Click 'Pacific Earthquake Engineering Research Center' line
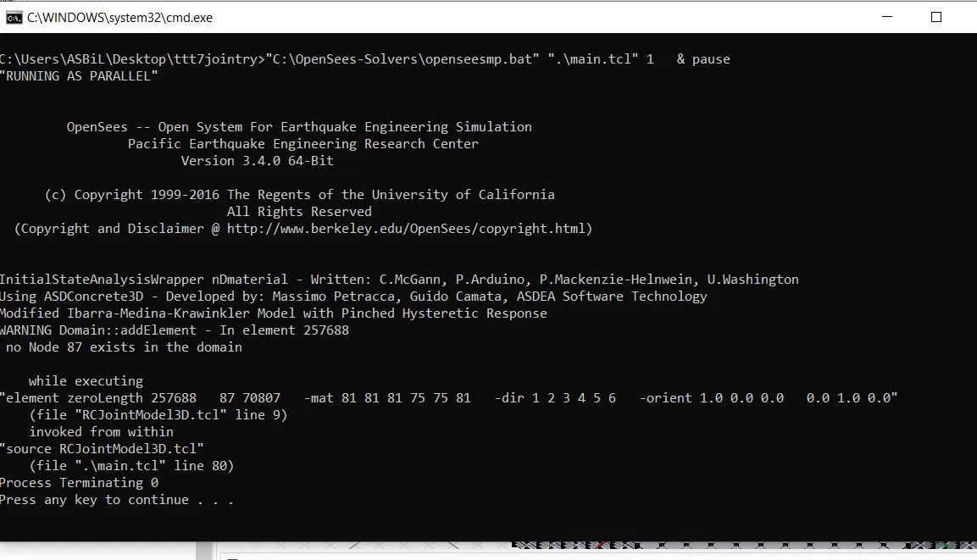 pos(303,144)
